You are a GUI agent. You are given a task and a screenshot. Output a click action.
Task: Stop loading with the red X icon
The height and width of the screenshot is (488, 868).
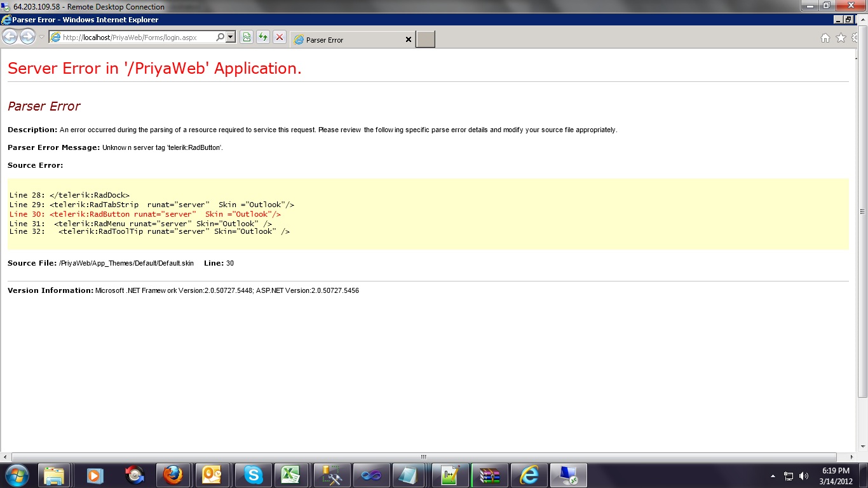pos(279,37)
